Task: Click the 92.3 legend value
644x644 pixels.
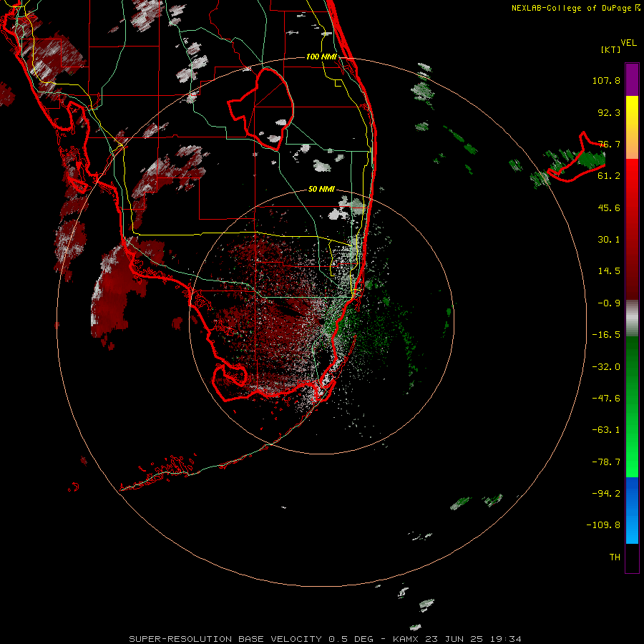Action: 609,112
